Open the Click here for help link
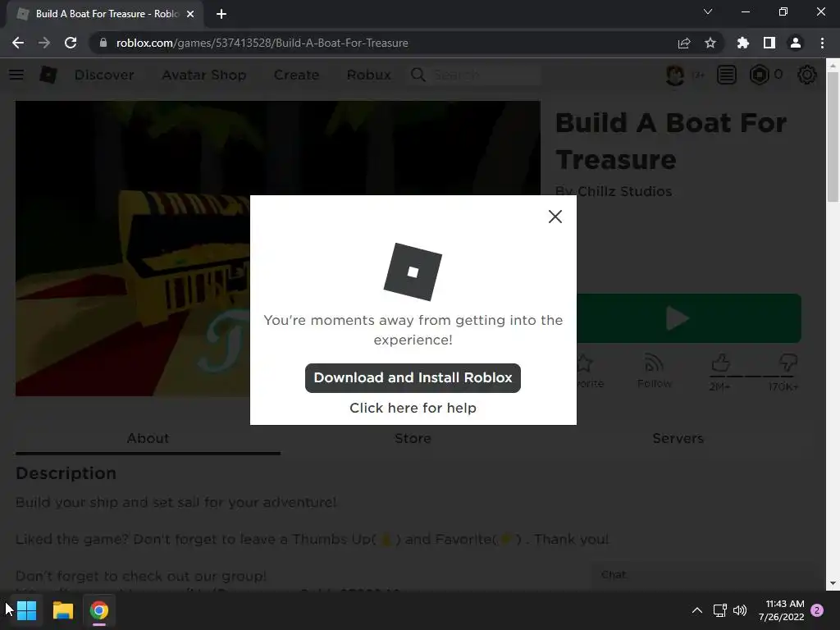 [413, 408]
